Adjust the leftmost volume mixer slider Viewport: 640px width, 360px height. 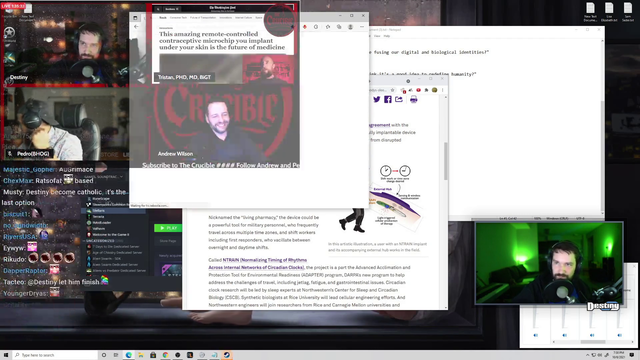[x=535, y=318]
